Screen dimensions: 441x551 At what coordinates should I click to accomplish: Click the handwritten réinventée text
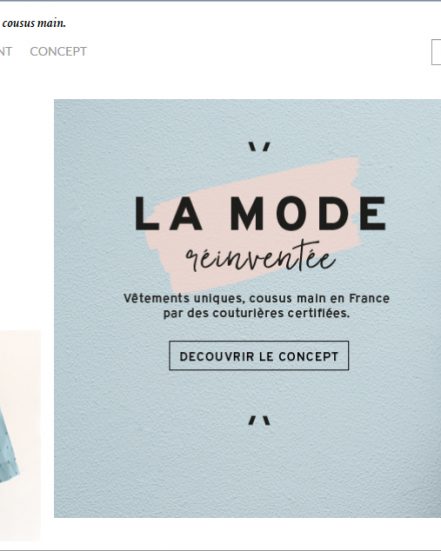[x=260, y=258]
